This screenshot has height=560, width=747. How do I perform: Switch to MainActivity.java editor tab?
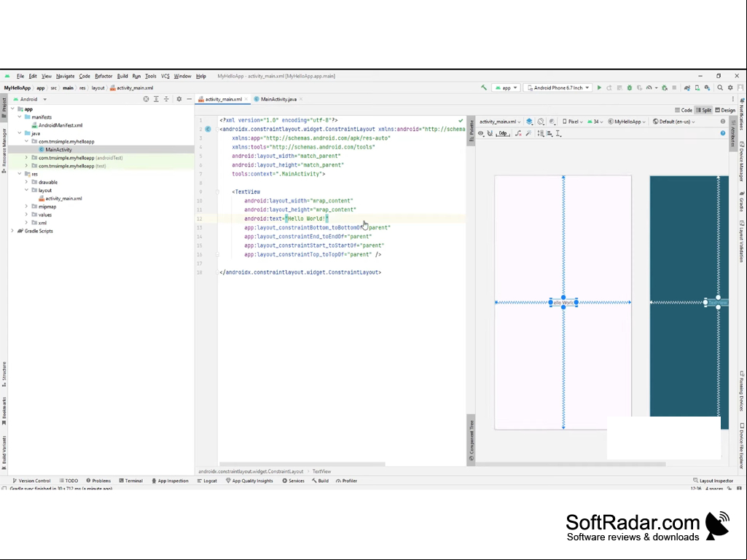point(278,99)
